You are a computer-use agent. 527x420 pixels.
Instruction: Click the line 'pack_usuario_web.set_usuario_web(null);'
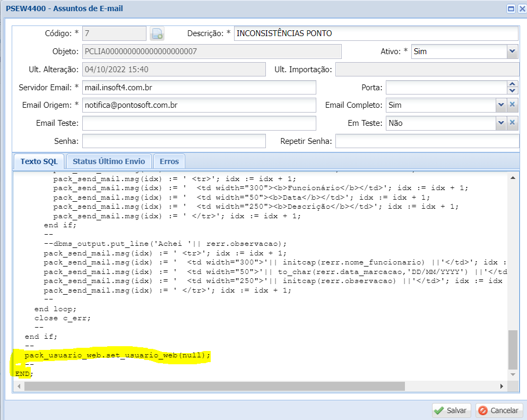(118, 355)
